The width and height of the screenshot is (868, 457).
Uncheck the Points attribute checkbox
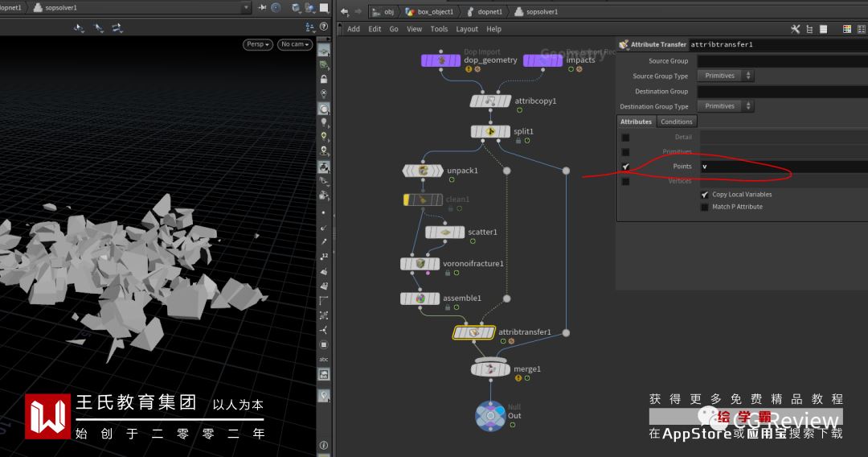coord(625,167)
